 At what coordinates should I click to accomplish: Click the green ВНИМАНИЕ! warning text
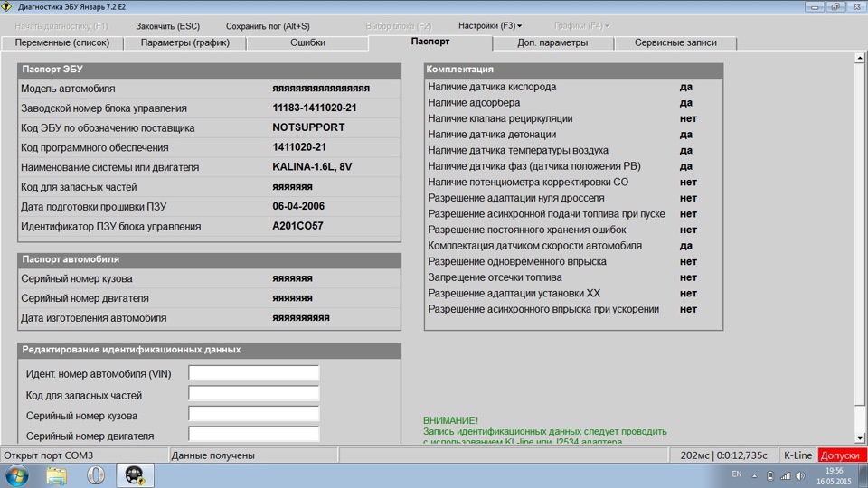450,420
